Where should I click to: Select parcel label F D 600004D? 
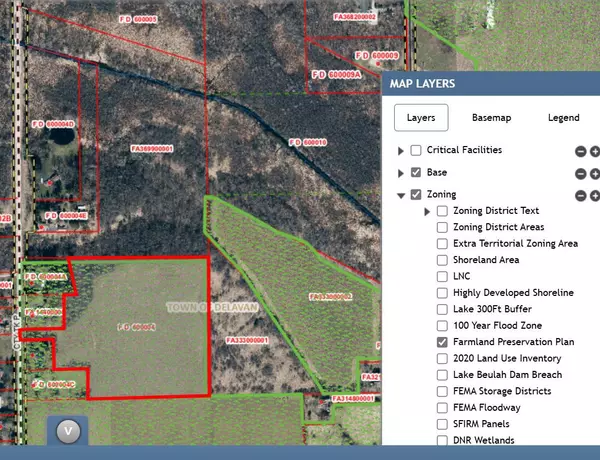[53, 124]
